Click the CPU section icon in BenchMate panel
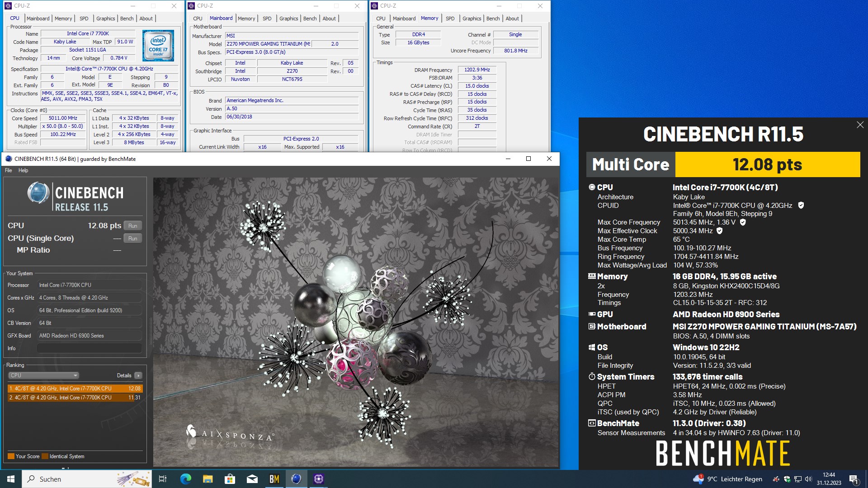The width and height of the screenshot is (868, 488). click(591, 187)
